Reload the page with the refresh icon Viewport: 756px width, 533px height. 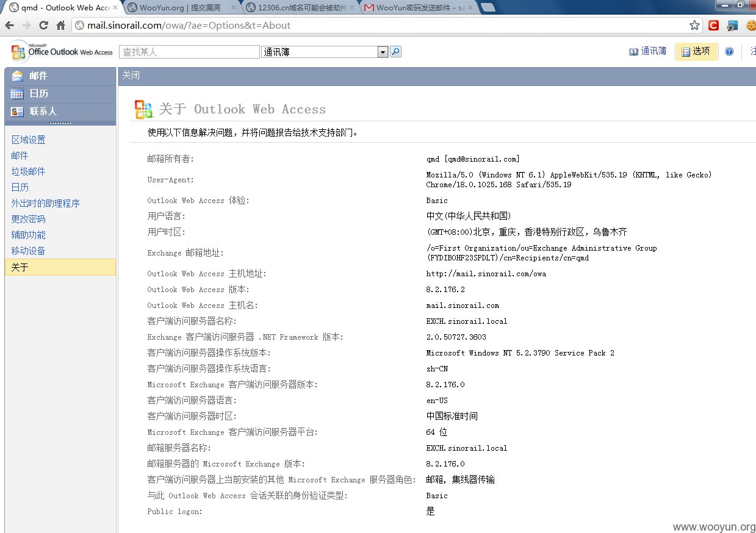point(43,26)
